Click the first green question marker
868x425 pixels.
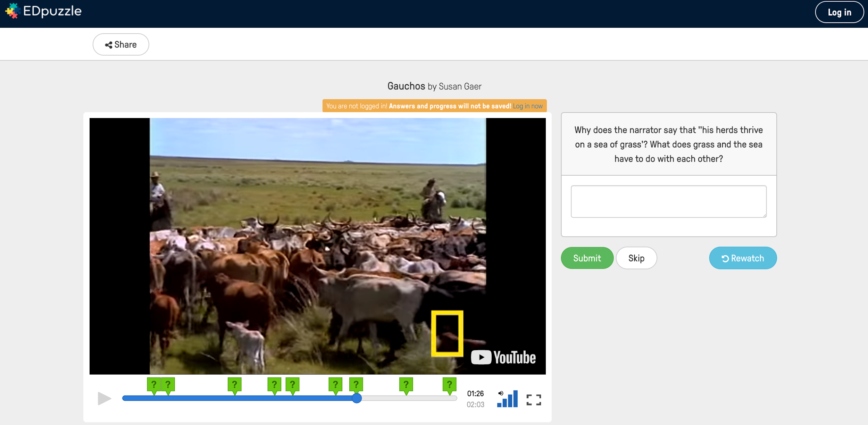point(154,385)
